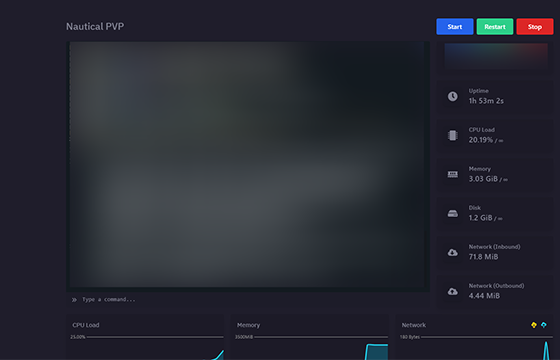Select uptime value 1h 53m 2s
Viewport: 560px width, 360px height.
coord(486,101)
